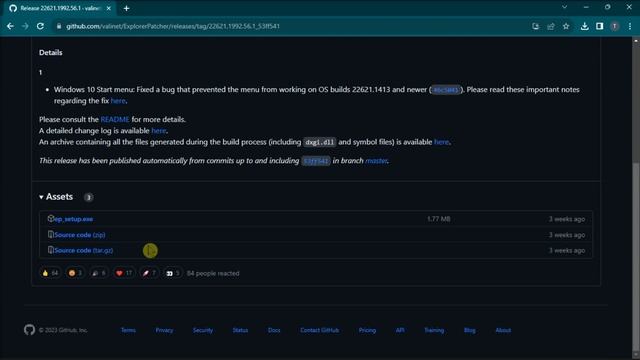Screen dimensions: 640x360
Task: Open Chrome three-dot menu
Action: coord(630,26)
